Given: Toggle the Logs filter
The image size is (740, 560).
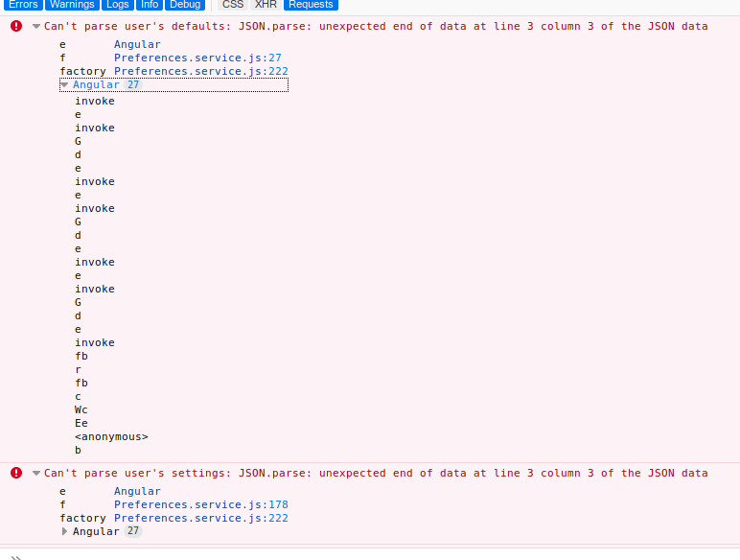Looking at the screenshot, I should [118, 5].
